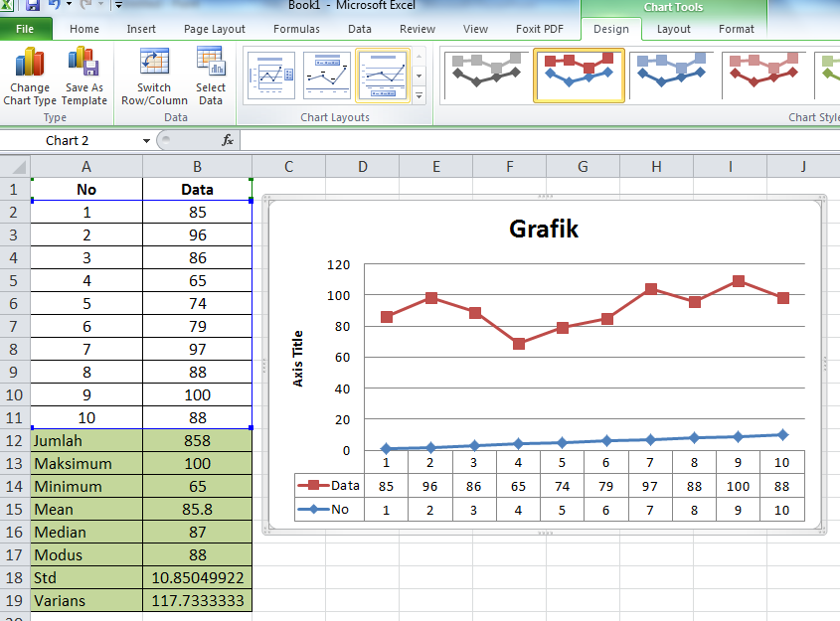Click cell B10 with value 100

coord(197,395)
